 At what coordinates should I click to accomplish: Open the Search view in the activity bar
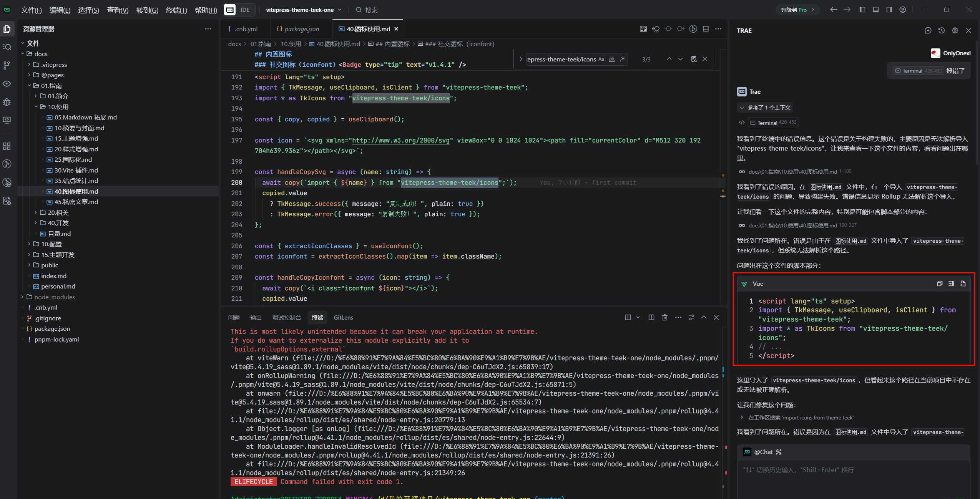pyautogui.click(x=7, y=47)
